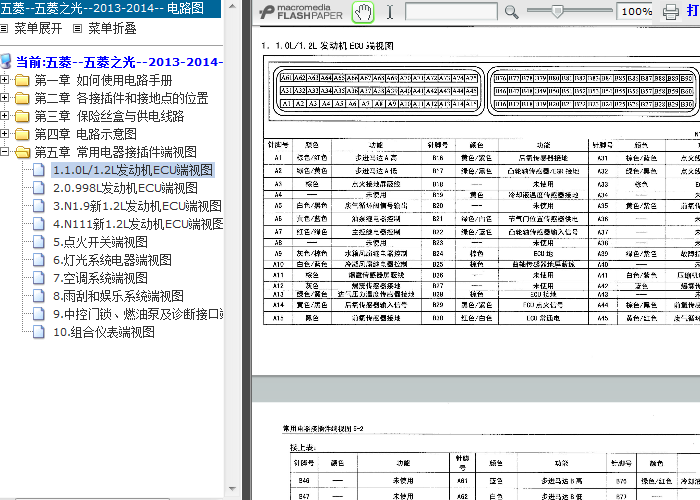Click the page icon of 6.灯光系统电器端视图

[39, 260]
